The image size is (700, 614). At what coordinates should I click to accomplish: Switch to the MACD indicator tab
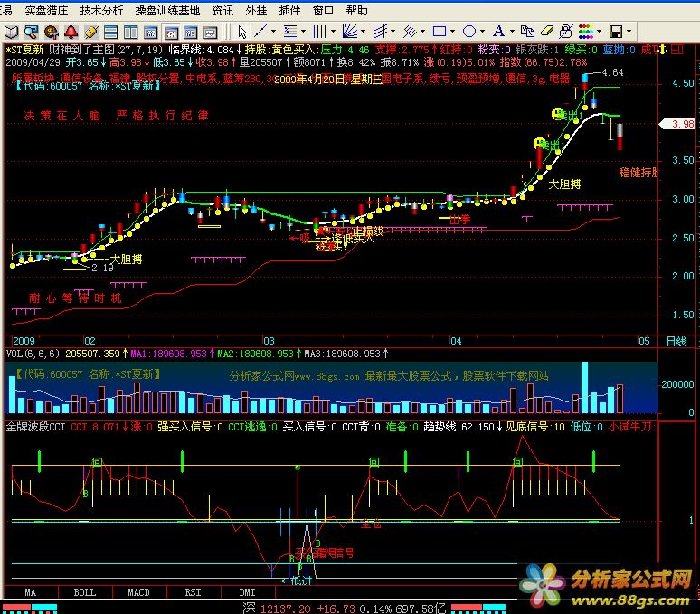point(138,592)
